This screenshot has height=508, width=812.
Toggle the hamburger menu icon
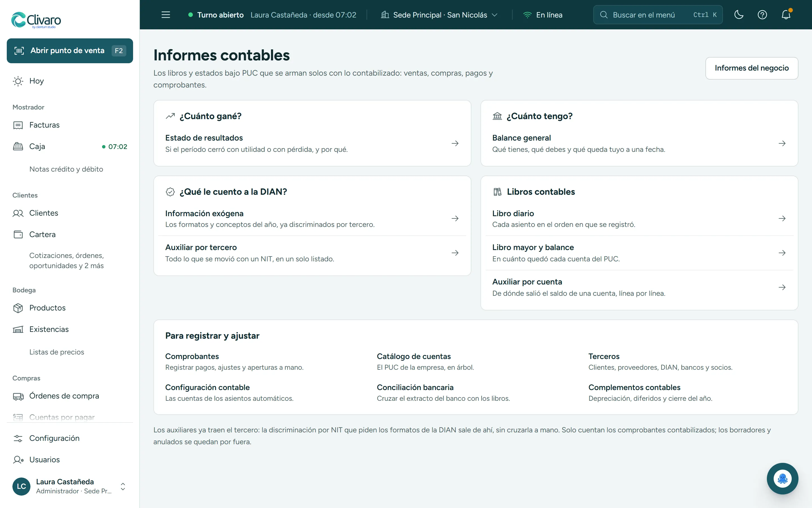click(166, 15)
